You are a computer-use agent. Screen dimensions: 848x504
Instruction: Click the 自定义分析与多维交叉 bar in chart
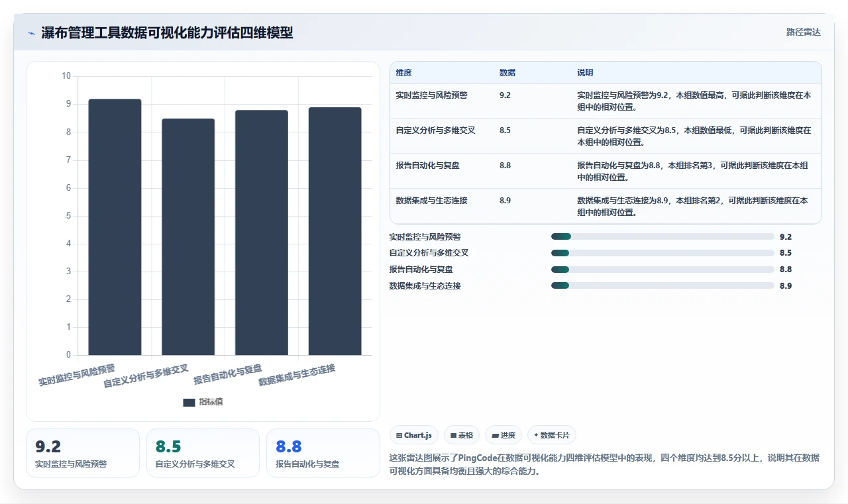click(188, 237)
